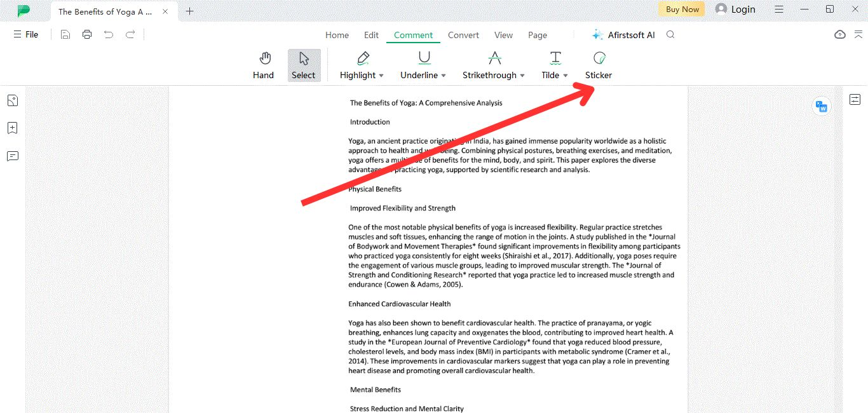
Task: Pick the Underline annotation tool
Action: 419,66
